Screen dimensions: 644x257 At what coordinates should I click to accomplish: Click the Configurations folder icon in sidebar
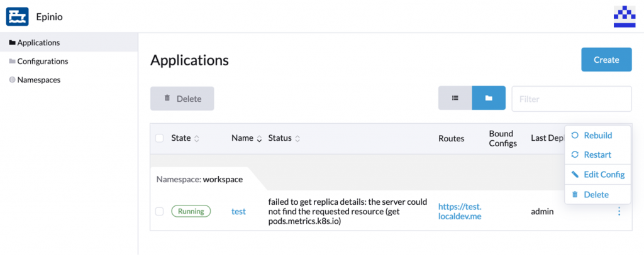coord(12,62)
